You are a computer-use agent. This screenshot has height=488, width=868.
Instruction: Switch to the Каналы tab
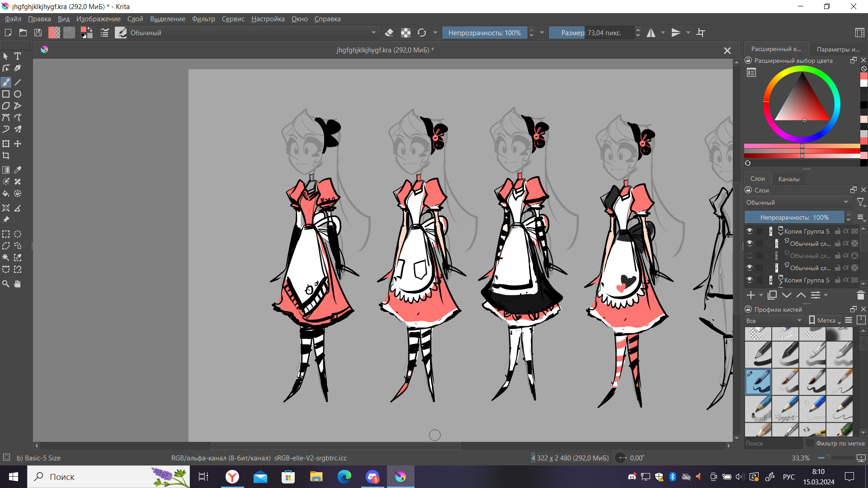(x=788, y=179)
